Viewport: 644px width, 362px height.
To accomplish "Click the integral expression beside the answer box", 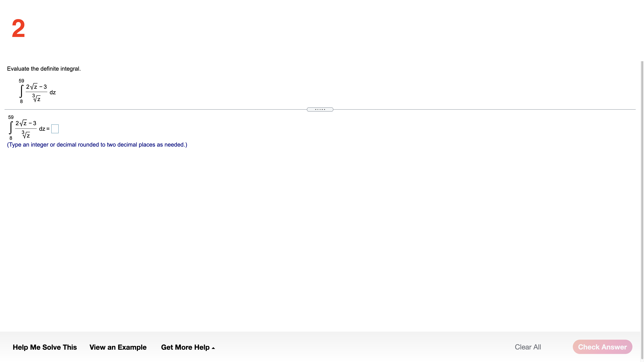I will [x=26, y=129].
